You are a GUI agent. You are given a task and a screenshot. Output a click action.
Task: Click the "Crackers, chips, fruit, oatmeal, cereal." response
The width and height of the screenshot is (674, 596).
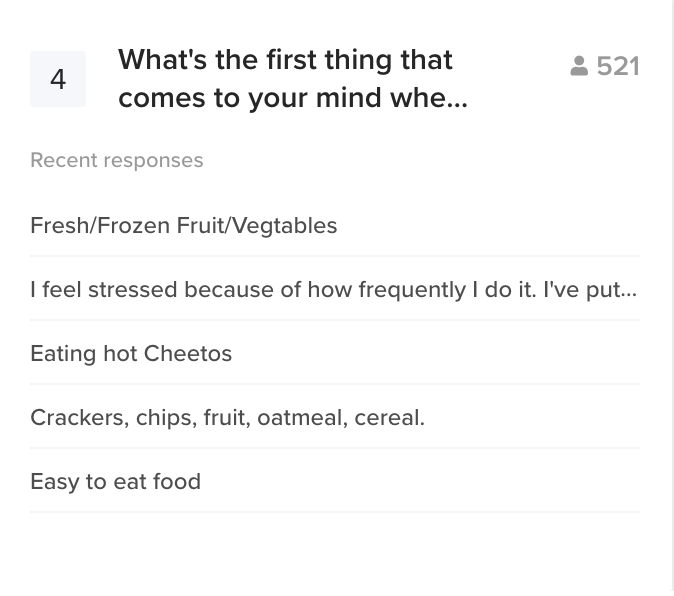coord(228,417)
